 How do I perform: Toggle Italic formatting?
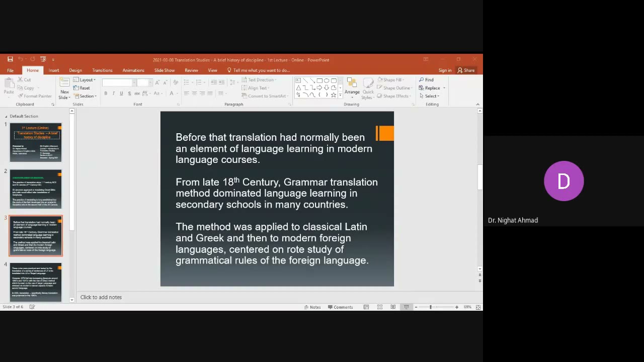coord(114,94)
